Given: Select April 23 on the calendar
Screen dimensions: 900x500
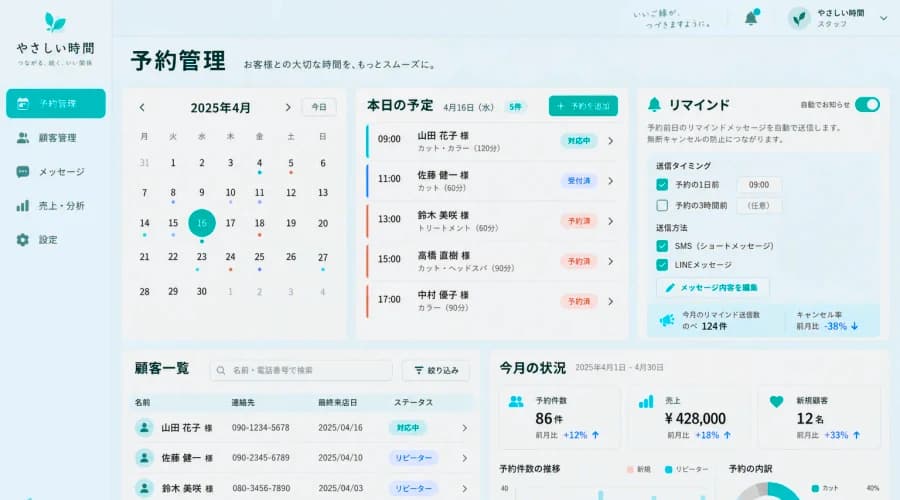Looking at the screenshot, I should 201,257.
